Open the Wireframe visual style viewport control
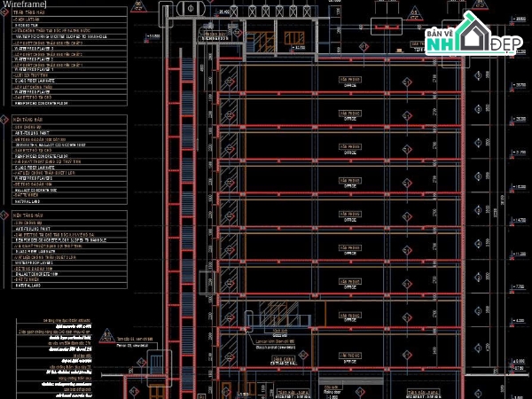Viewport: 532px width, 399px height. point(23,4)
